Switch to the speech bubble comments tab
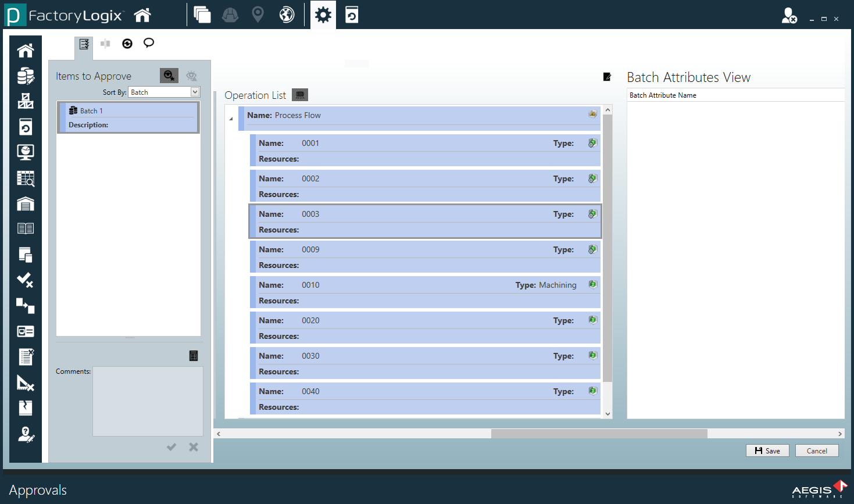This screenshot has height=504, width=854. point(148,42)
